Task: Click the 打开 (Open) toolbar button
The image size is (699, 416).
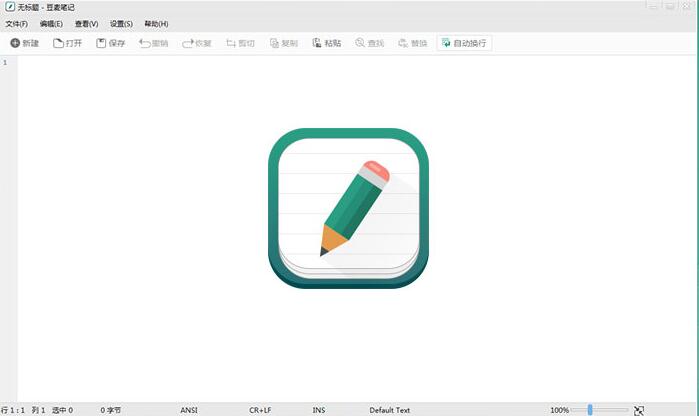Action: pos(67,43)
